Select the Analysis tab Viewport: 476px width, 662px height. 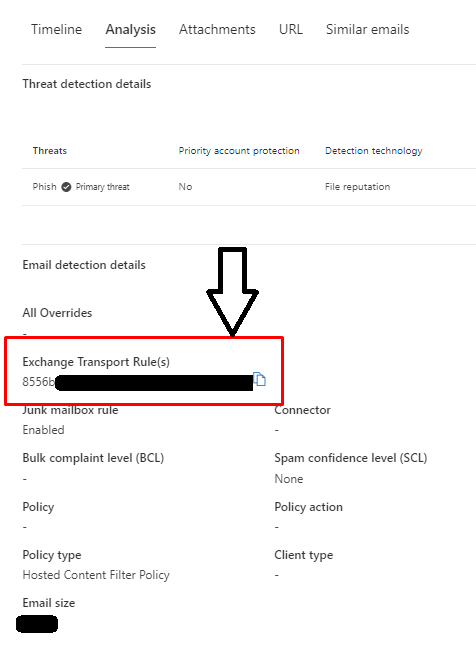point(131,30)
